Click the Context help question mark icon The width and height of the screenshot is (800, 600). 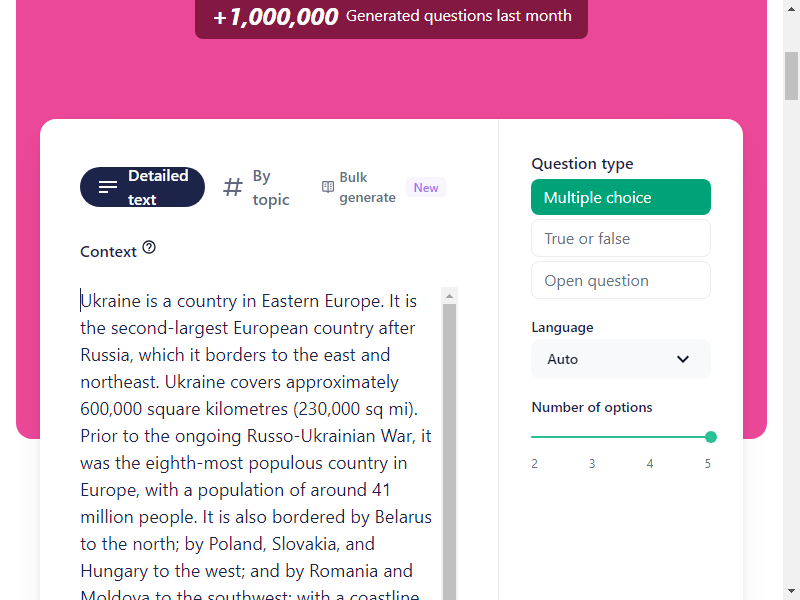click(149, 247)
